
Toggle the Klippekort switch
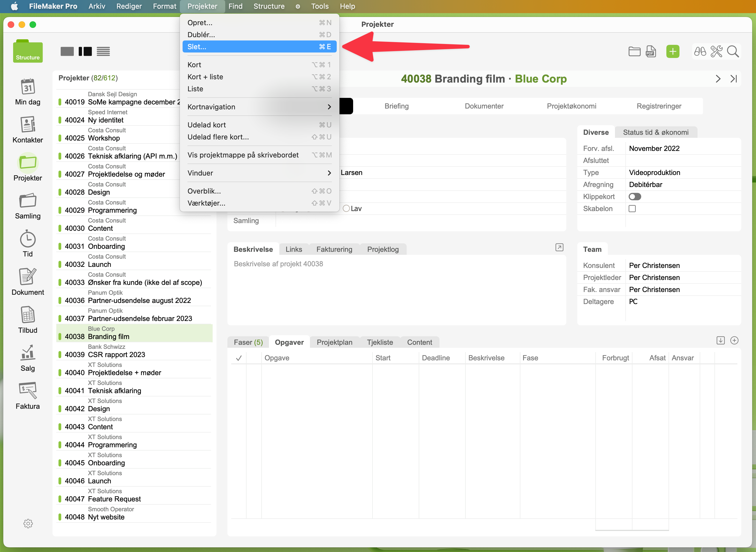(635, 197)
